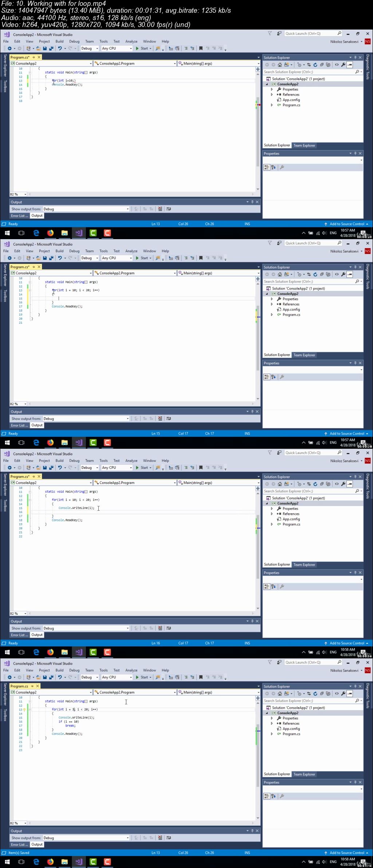Open Analyze menu in fourth frame
Screen dimensions: 373x868
[x=131, y=670]
